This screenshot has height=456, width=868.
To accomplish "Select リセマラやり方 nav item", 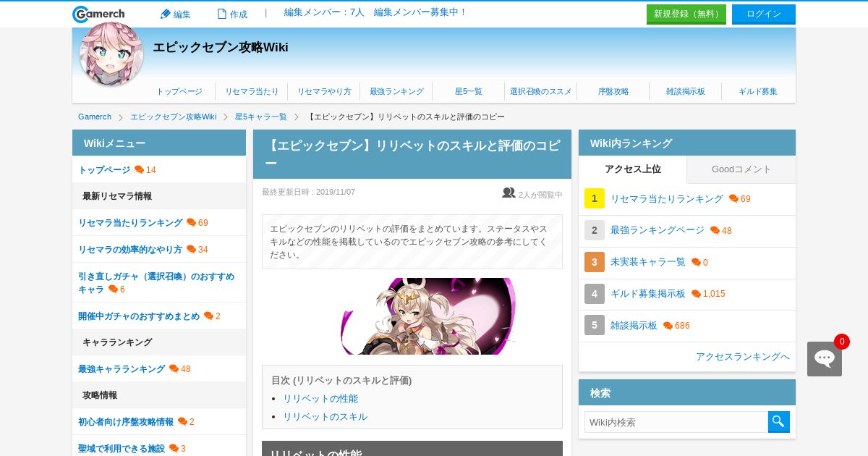I will tap(324, 92).
